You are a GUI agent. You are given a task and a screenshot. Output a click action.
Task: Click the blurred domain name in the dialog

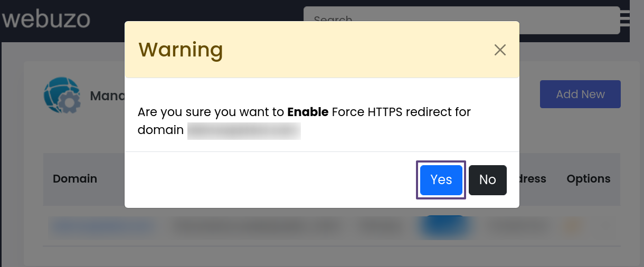244,130
